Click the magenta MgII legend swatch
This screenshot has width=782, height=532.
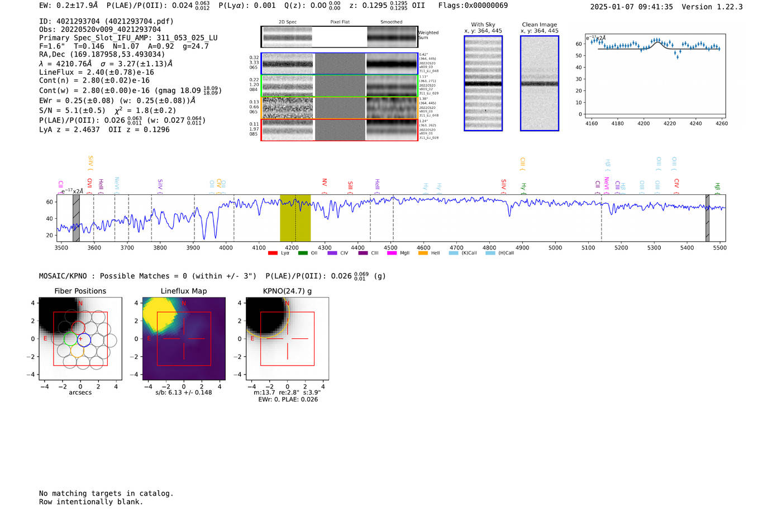pyautogui.click(x=392, y=253)
